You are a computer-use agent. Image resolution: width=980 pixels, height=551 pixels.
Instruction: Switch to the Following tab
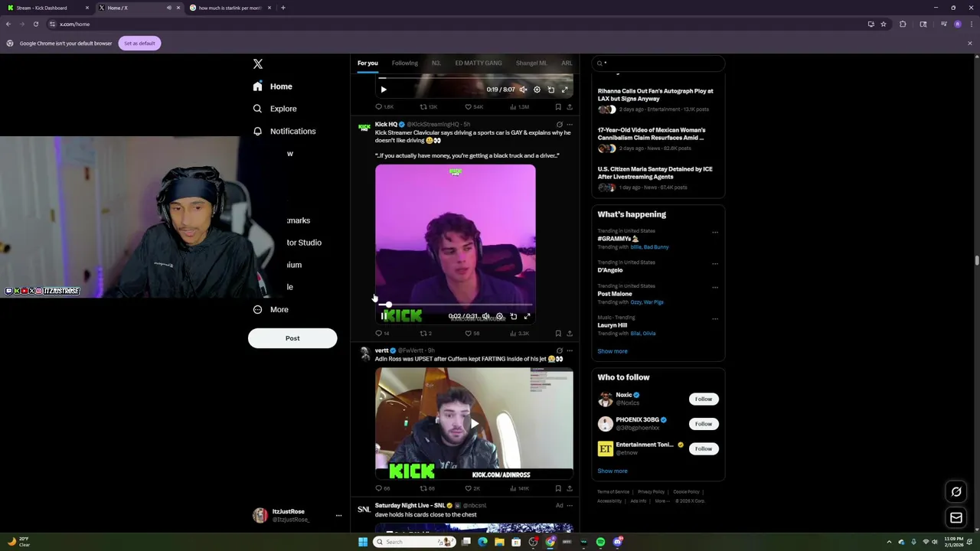coord(405,63)
